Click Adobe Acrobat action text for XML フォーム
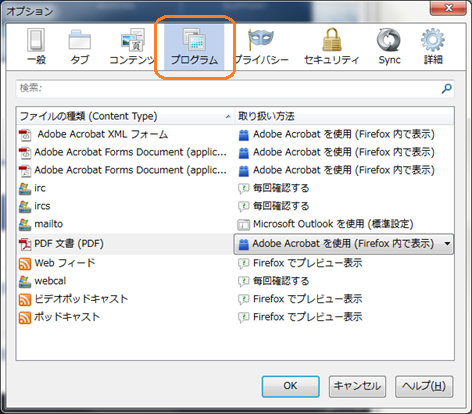The height and width of the screenshot is (414, 472). (x=344, y=134)
